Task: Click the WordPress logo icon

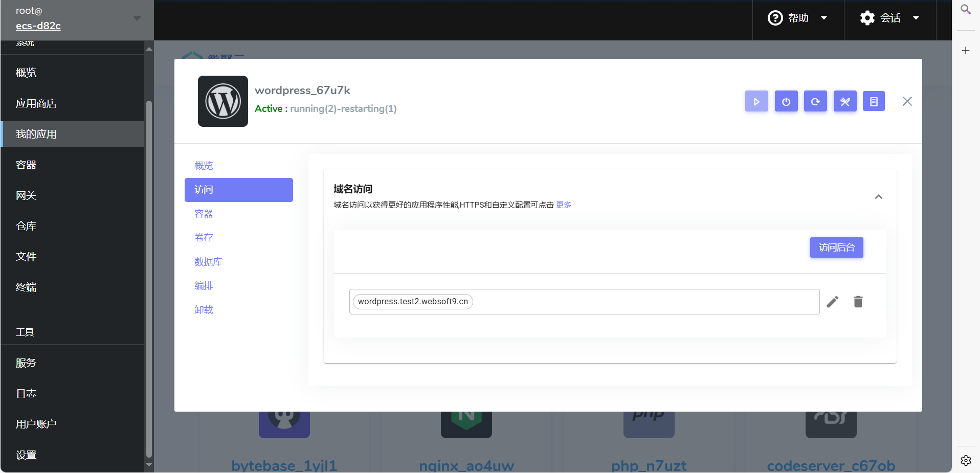Action: coord(223,101)
